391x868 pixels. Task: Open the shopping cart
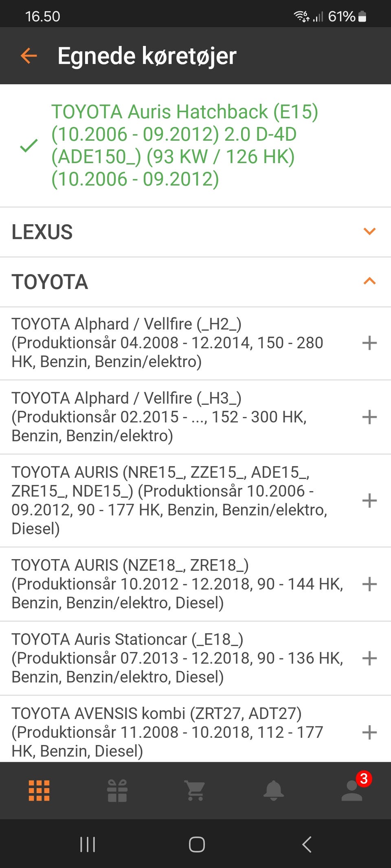point(195,791)
